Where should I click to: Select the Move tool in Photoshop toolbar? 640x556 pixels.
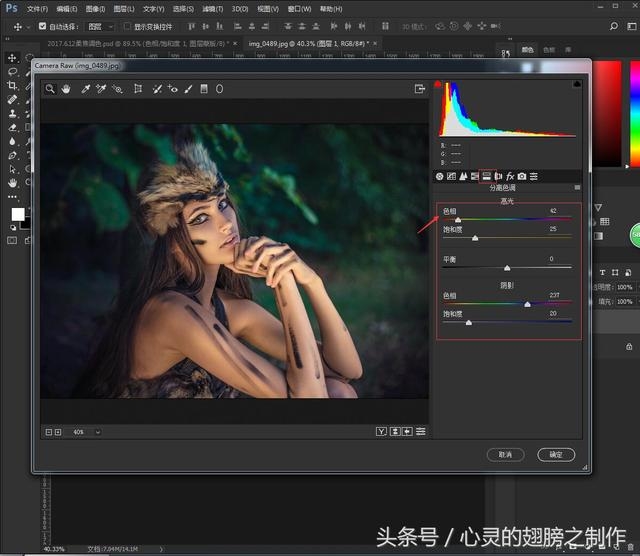click(x=12, y=58)
